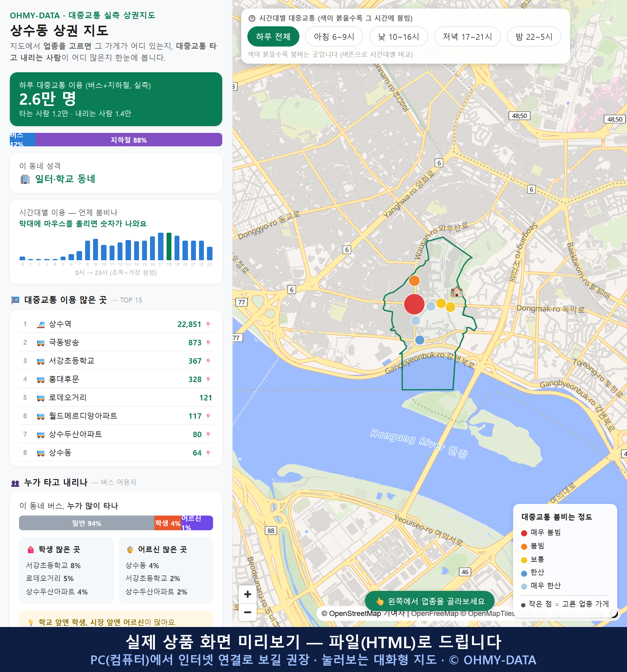627x672 pixels.
Task: Select the 홍대후문 list row
Action: (x=116, y=379)
